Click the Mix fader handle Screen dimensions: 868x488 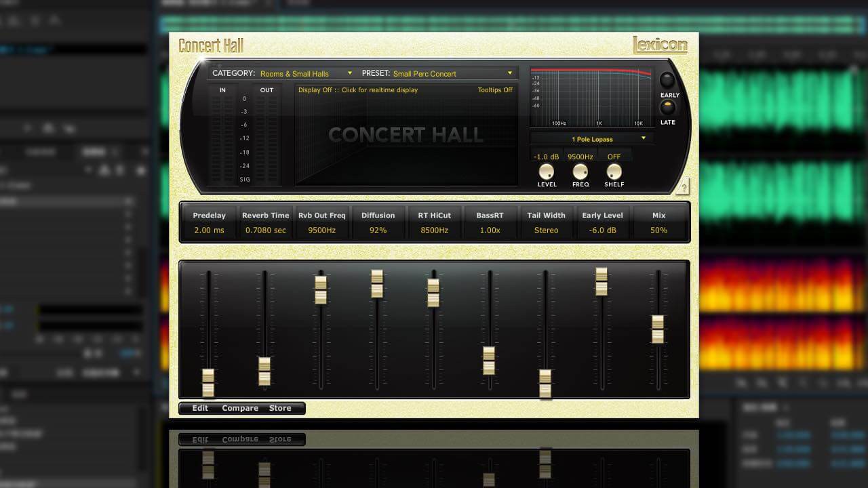[x=658, y=329]
